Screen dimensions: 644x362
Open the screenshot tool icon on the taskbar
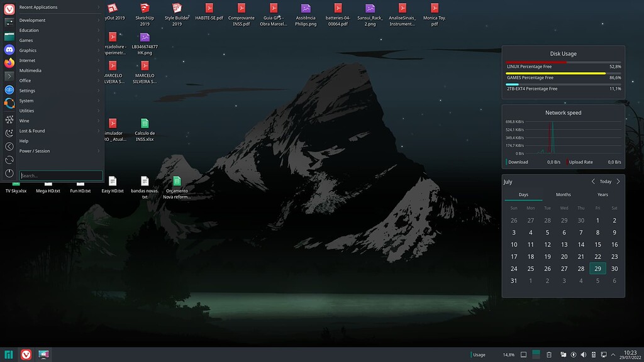pyautogui.click(x=43, y=354)
